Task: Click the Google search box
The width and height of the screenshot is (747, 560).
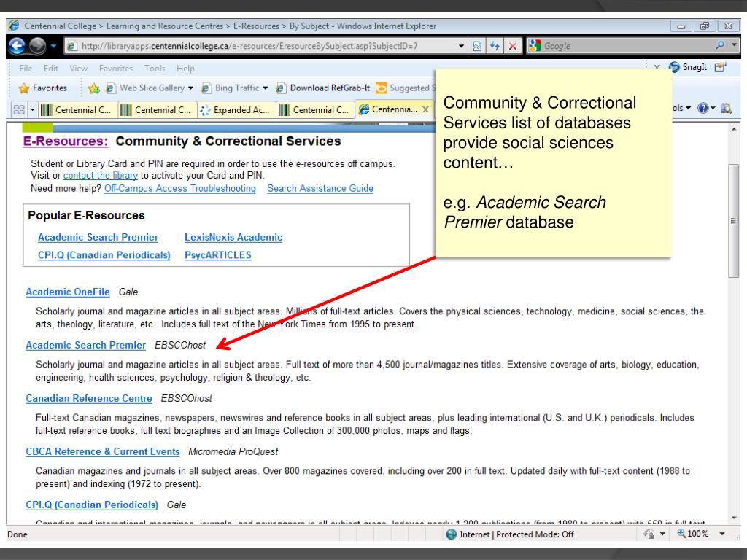Action: (627, 46)
